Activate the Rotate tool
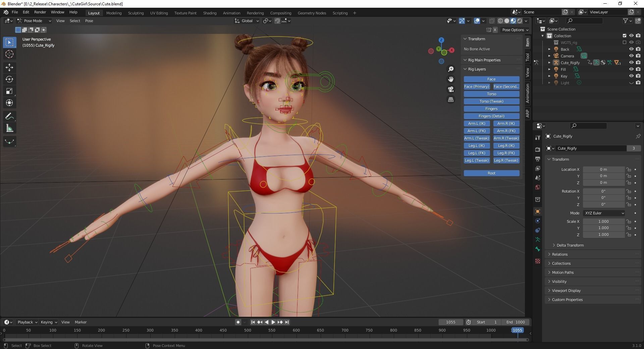 click(x=9, y=79)
